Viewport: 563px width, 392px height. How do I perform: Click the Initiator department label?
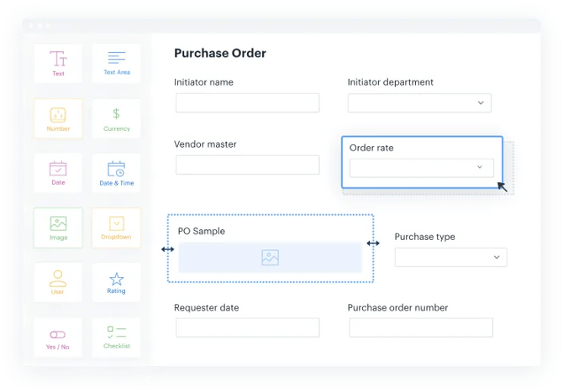[390, 82]
